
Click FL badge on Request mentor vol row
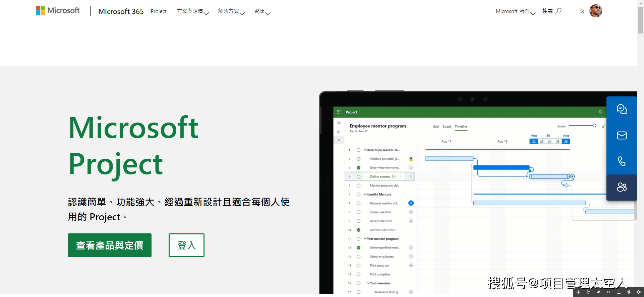pyautogui.click(x=411, y=203)
